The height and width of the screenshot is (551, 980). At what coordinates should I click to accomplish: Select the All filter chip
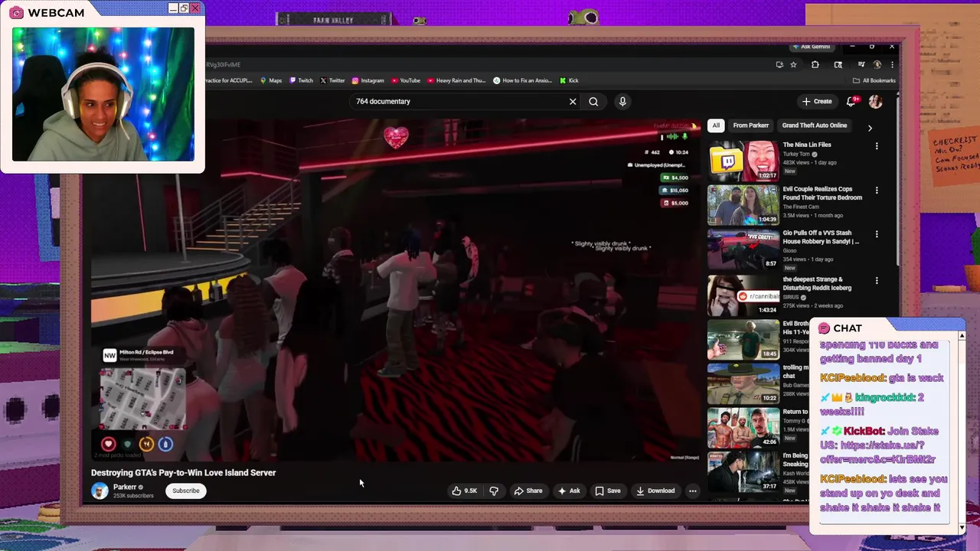(x=716, y=126)
